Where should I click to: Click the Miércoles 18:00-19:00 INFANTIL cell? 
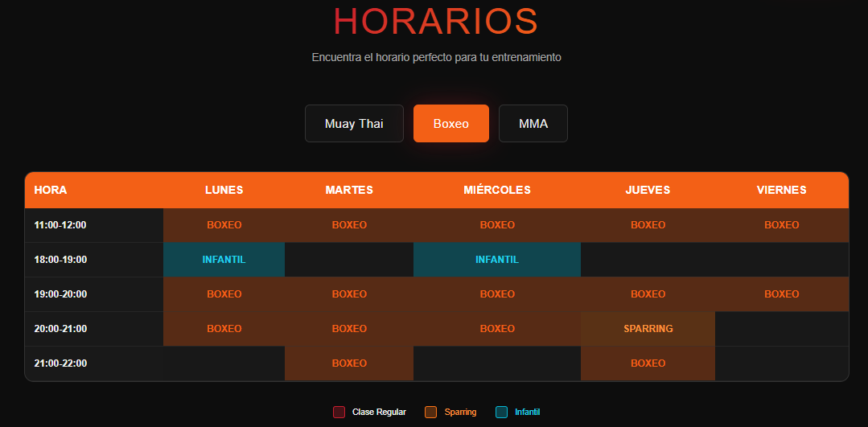497,260
